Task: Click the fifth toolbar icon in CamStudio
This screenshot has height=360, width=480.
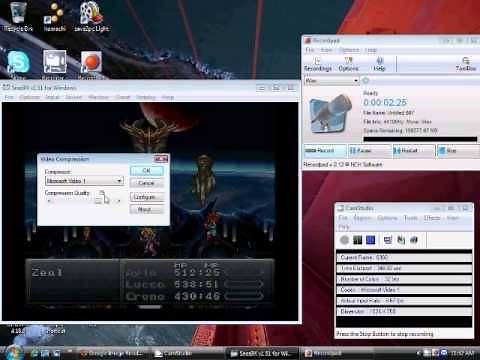Action: (401, 240)
